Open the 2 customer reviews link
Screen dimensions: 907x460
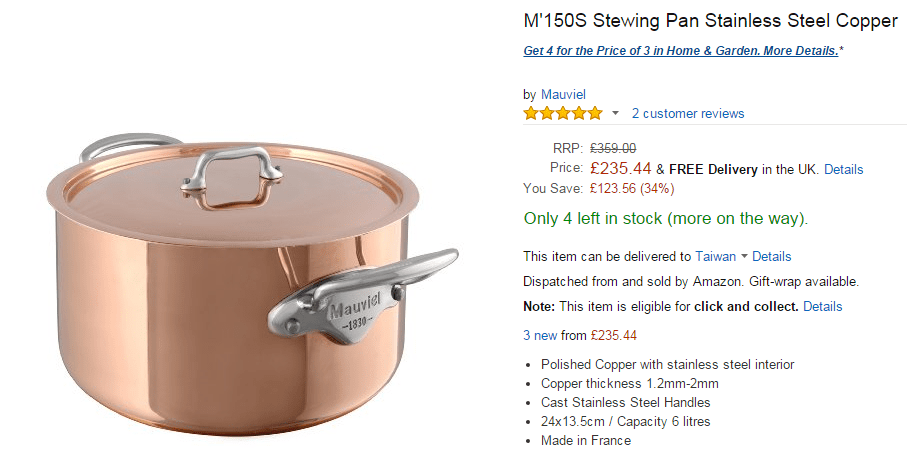pyautogui.click(x=687, y=114)
